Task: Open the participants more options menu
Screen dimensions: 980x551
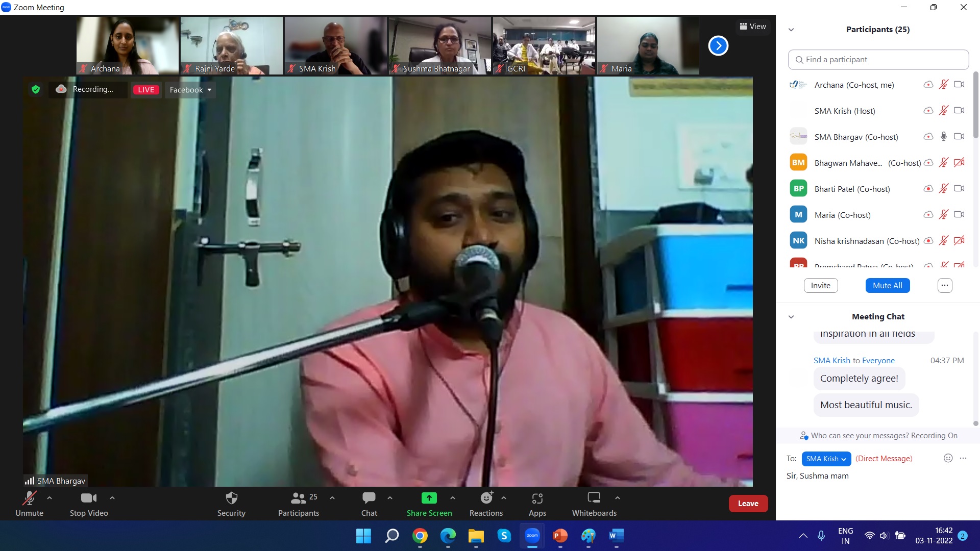Action: coord(944,286)
